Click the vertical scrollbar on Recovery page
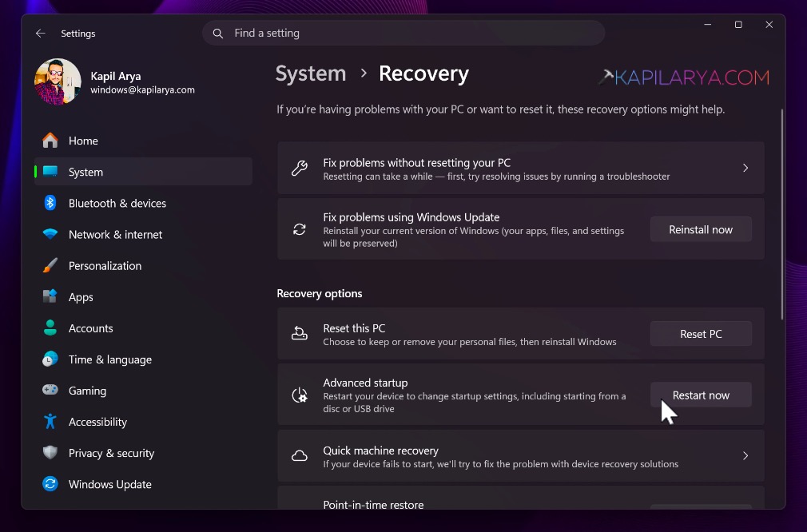 coord(781,213)
